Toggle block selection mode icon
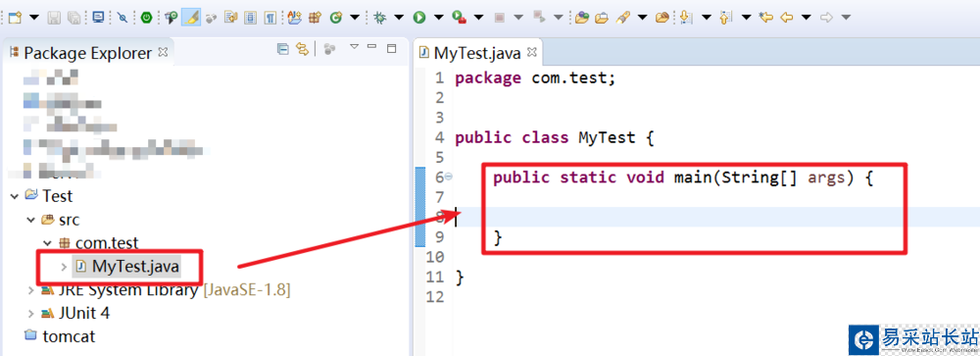 tap(250, 18)
